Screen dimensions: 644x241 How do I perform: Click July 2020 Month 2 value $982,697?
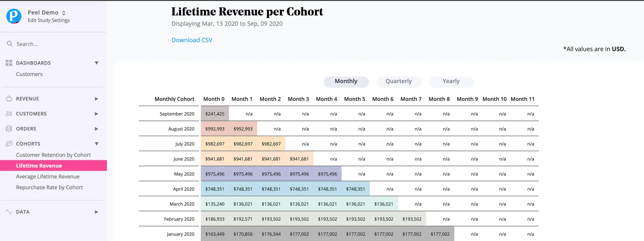271,144
